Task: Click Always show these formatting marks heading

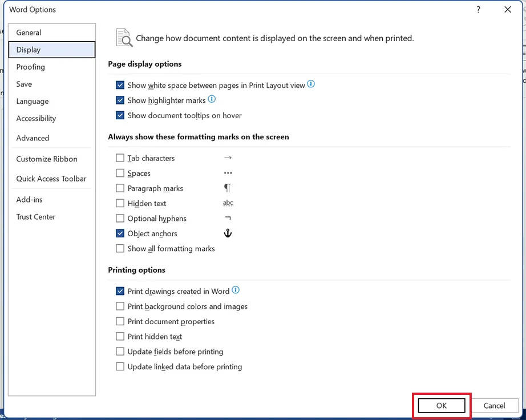Action: point(199,137)
